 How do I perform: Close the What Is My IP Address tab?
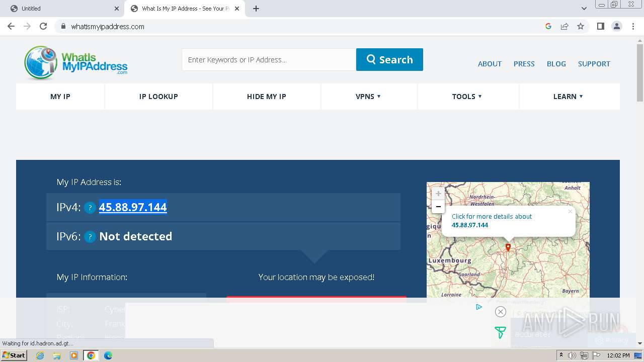click(x=237, y=9)
